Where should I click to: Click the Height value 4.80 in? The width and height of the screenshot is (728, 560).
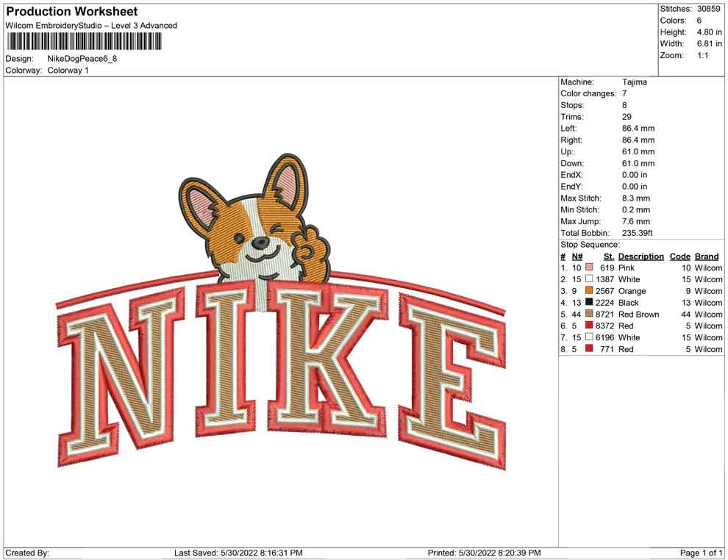click(709, 32)
